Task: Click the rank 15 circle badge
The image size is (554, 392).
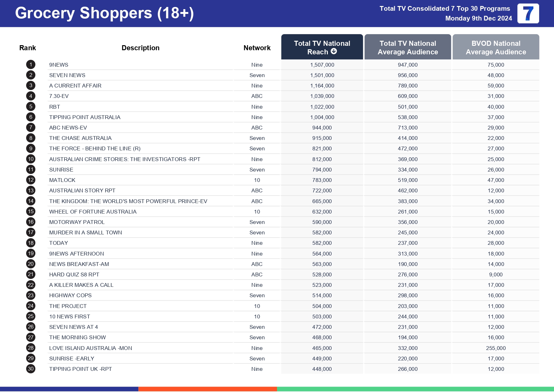Action: tap(31, 212)
